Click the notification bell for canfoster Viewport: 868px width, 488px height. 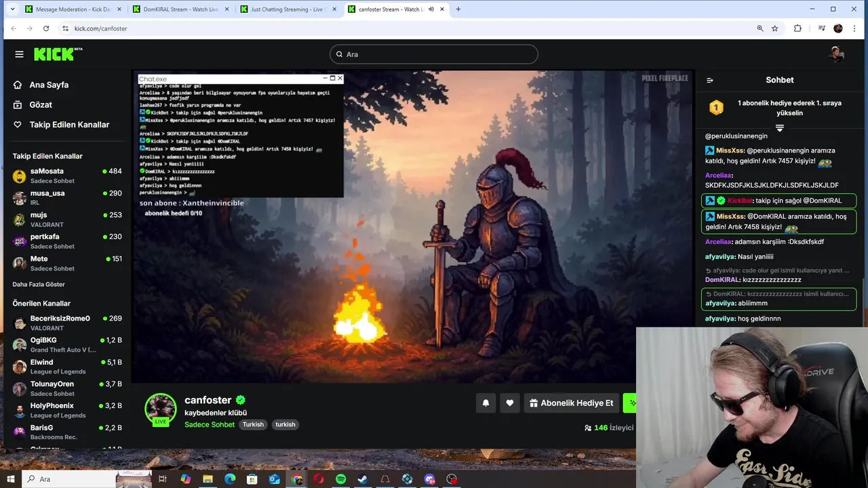(x=486, y=403)
